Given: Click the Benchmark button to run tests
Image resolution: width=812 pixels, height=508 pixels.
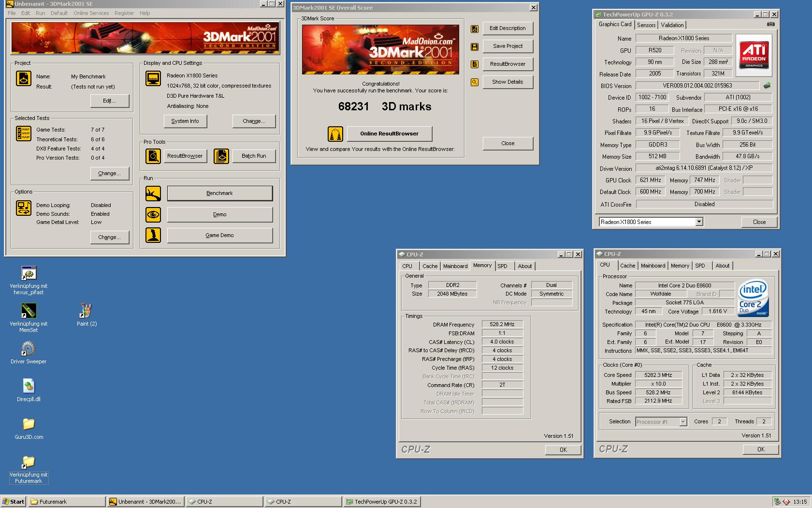Looking at the screenshot, I should [220, 194].
